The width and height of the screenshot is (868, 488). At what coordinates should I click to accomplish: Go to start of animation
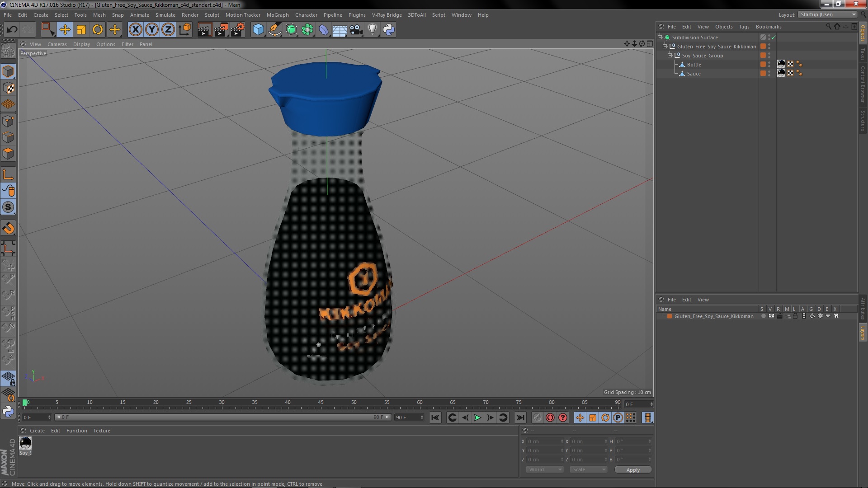pyautogui.click(x=435, y=418)
